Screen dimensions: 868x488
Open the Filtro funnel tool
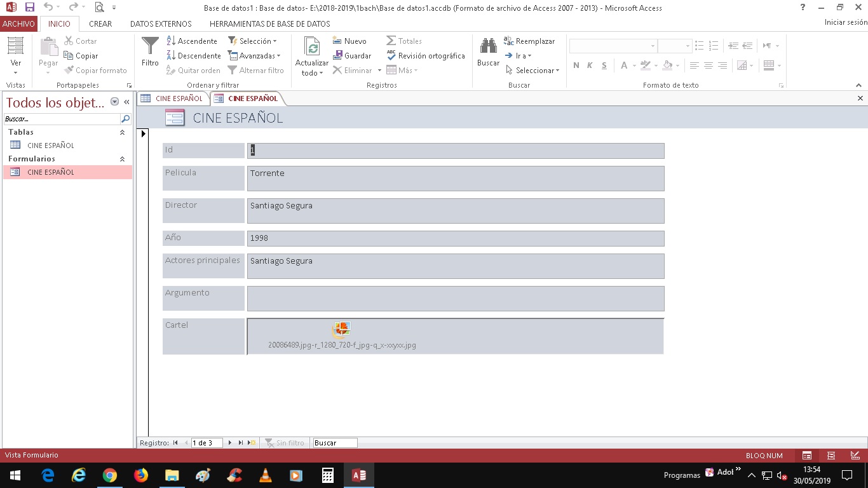coord(150,51)
